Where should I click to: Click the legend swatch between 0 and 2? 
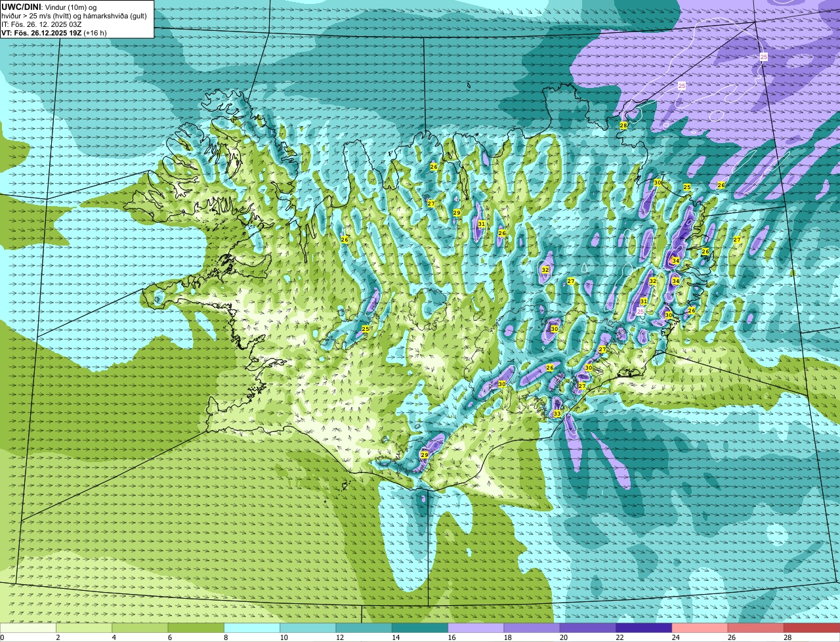28,628
